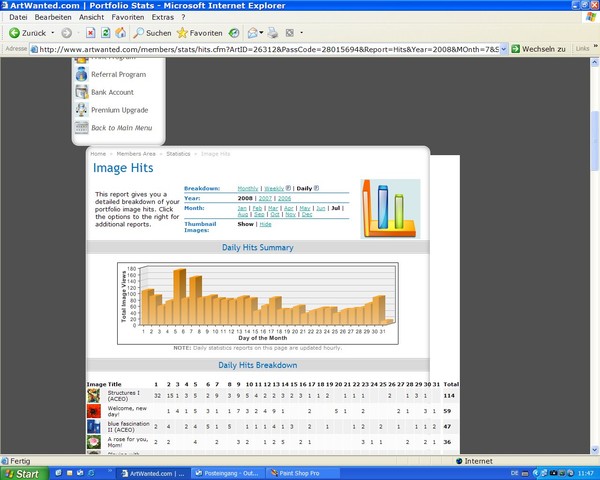The height and width of the screenshot is (480, 600).
Task: Click the Home breadcrumb link
Action: [98, 153]
